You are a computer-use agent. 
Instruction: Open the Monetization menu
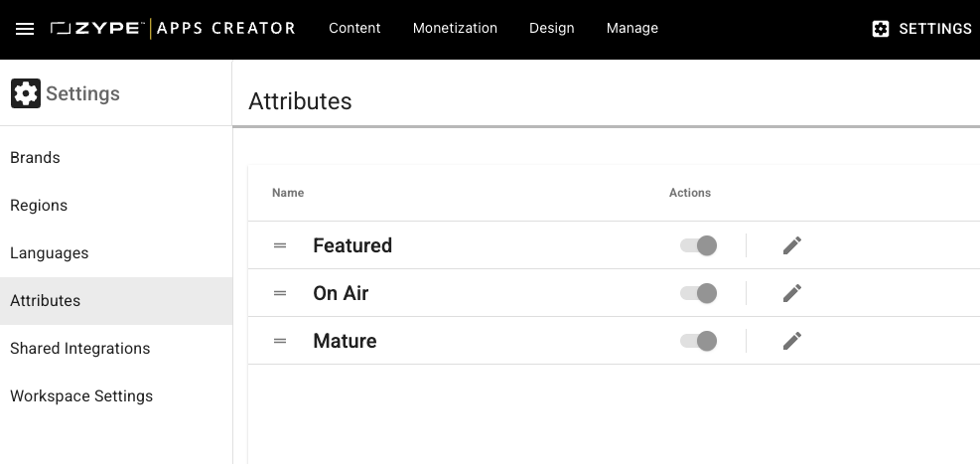[x=455, y=28]
